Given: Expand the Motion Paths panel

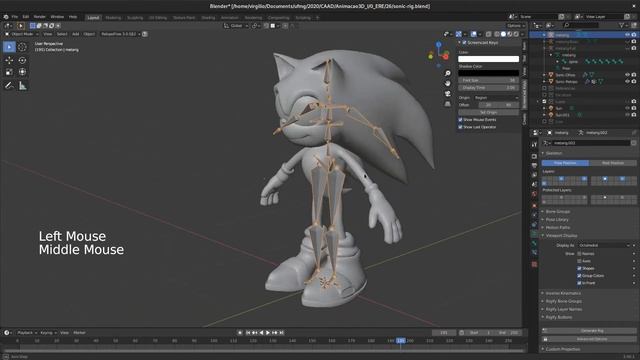Looking at the screenshot, I should (x=558, y=227).
